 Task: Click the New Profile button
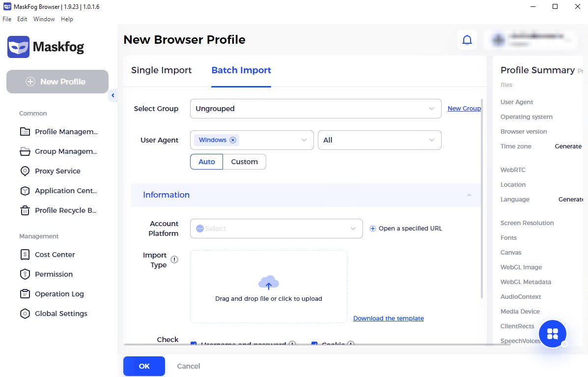pos(57,82)
